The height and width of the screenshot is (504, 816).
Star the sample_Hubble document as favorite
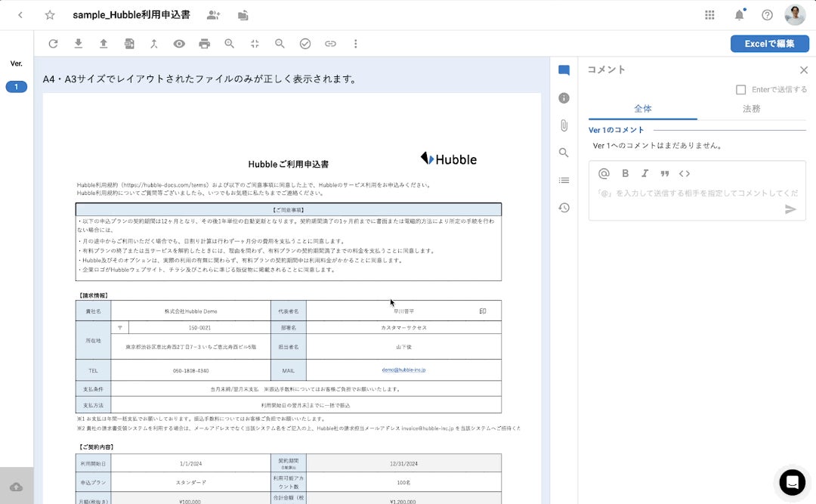click(50, 15)
